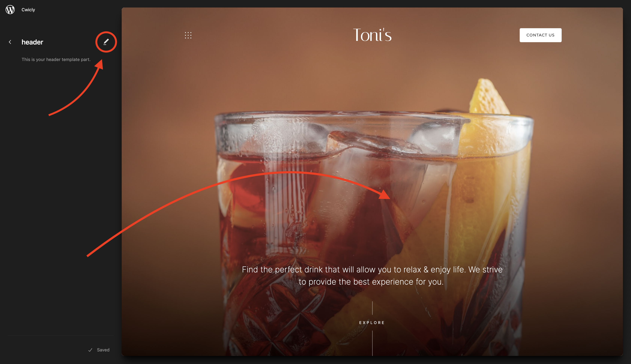Select the "Find the perfect drink" paragraph

(x=372, y=276)
